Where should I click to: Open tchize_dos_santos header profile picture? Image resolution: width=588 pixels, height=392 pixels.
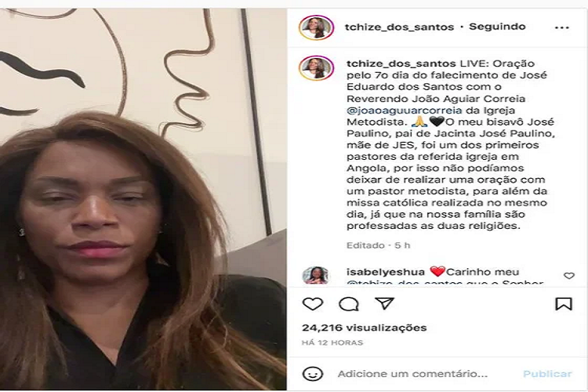[317, 27]
